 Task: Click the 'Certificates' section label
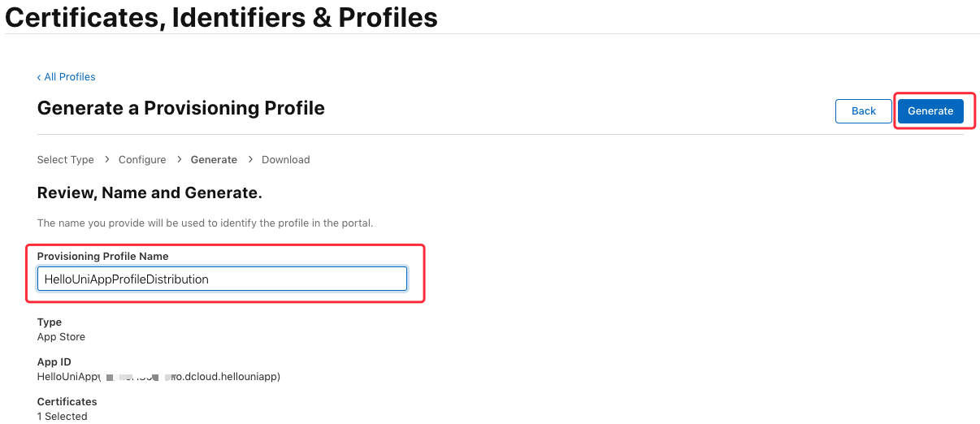[x=67, y=402]
